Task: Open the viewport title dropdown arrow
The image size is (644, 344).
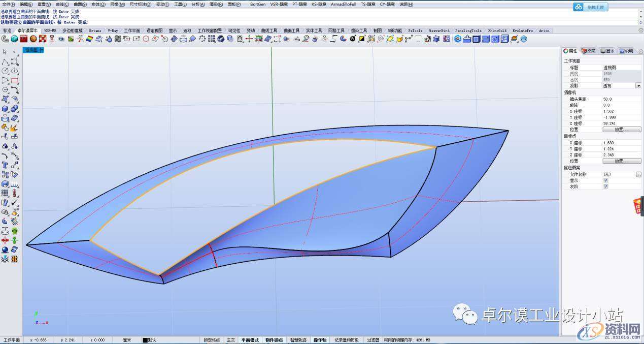Action: click(x=41, y=50)
